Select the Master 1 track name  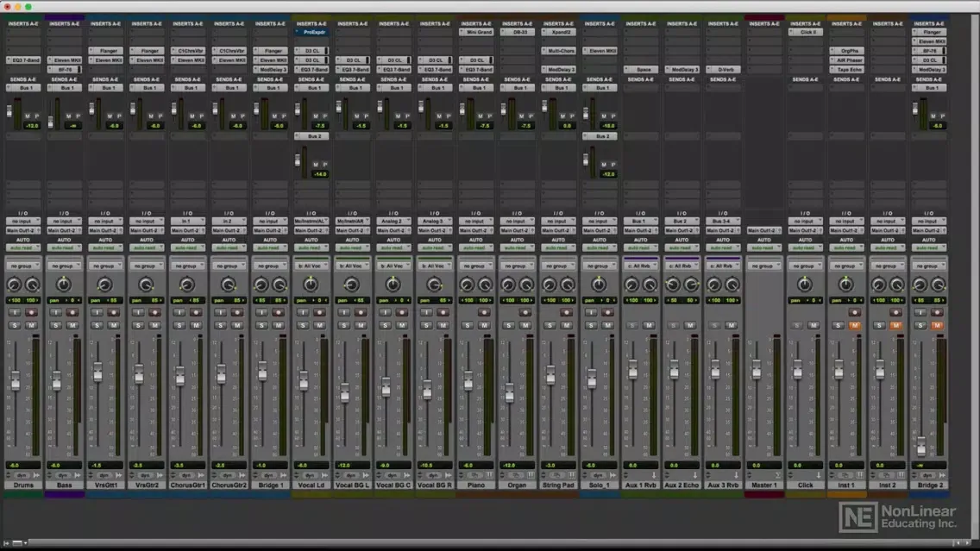pos(763,485)
